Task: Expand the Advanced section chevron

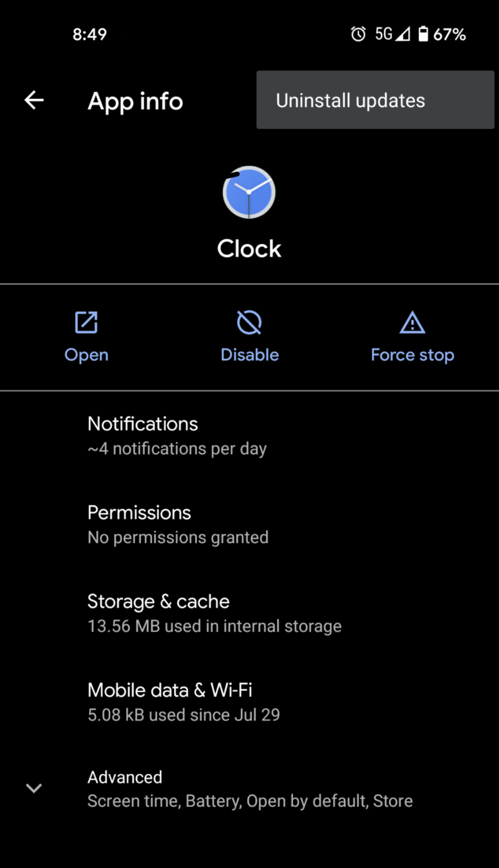Action: (x=34, y=788)
